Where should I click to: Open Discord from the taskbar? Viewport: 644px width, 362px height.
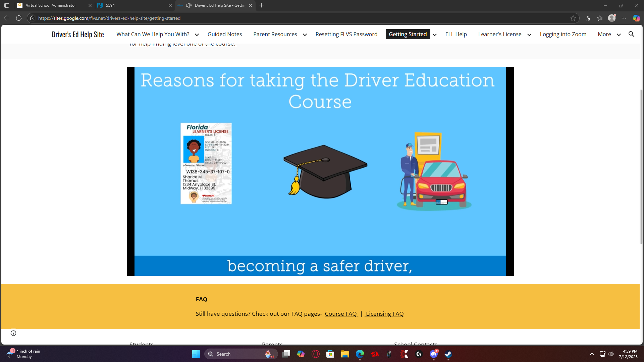433,354
